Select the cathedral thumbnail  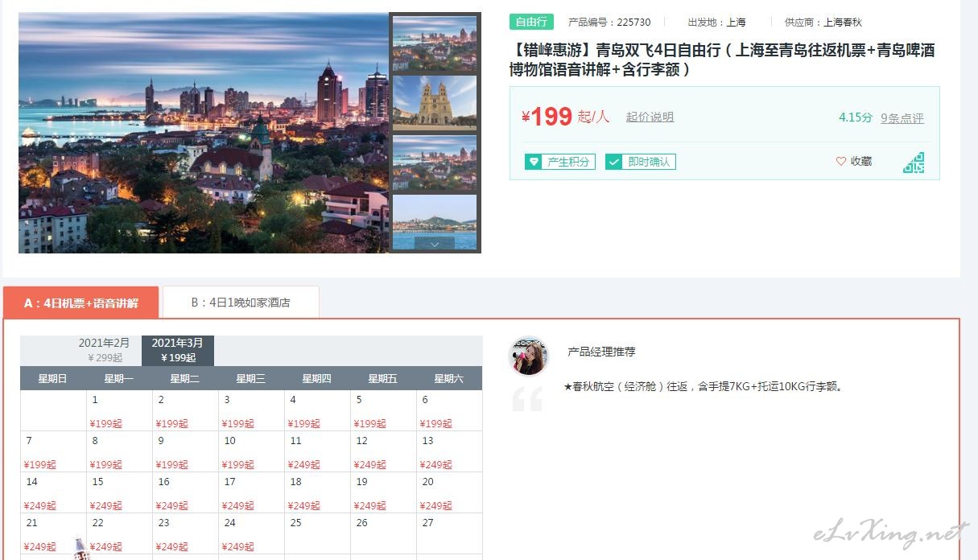coord(435,103)
